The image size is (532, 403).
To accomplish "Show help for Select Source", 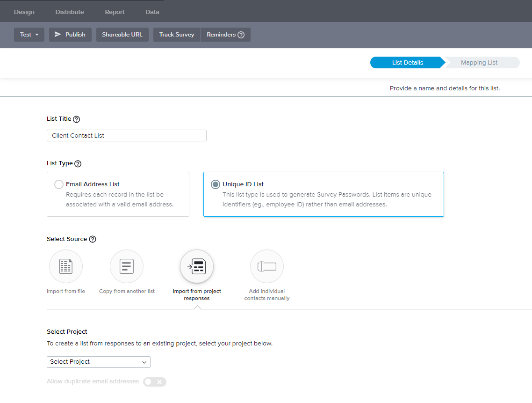I will coord(93,239).
